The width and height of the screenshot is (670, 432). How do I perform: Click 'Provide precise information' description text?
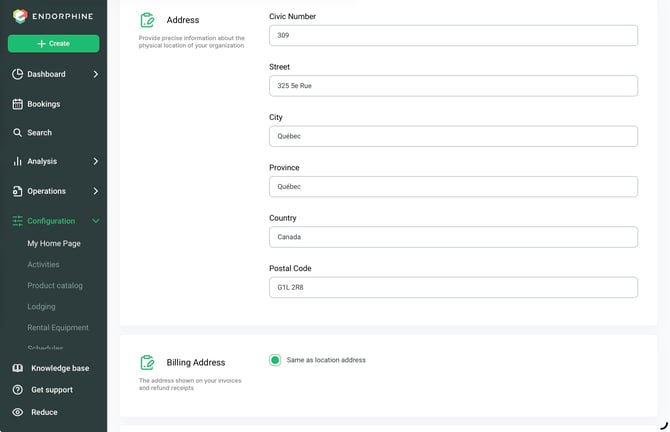(191, 42)
